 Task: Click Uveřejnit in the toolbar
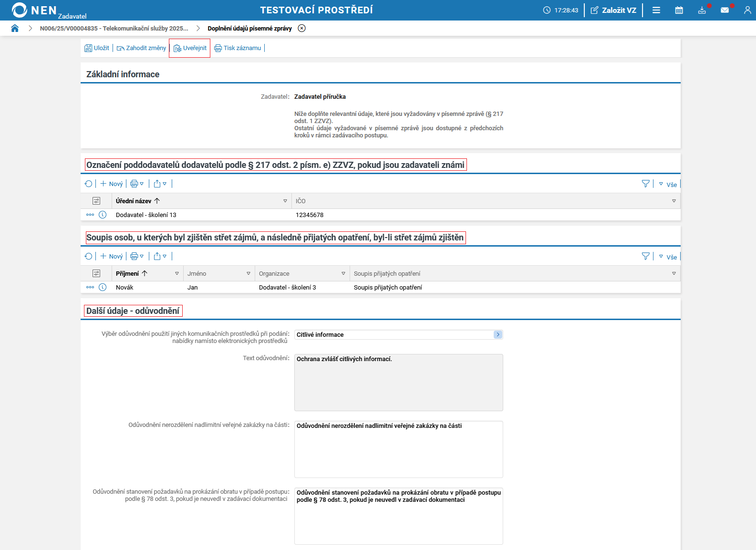coord(190,48)
